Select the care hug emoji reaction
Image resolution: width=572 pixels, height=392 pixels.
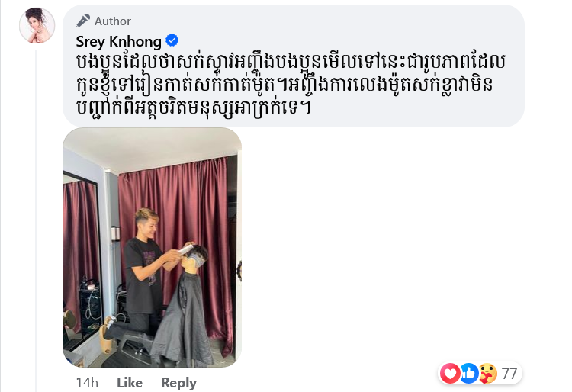pos(488,374)
